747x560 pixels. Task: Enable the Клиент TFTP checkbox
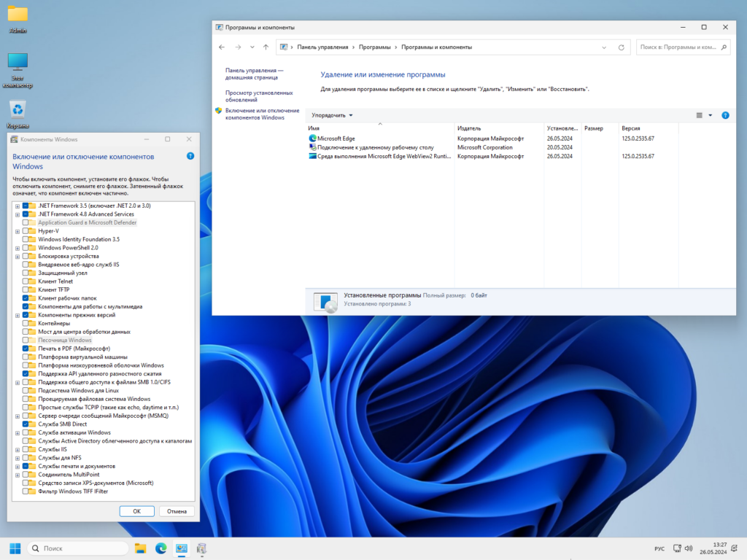[x=26, y=289]
